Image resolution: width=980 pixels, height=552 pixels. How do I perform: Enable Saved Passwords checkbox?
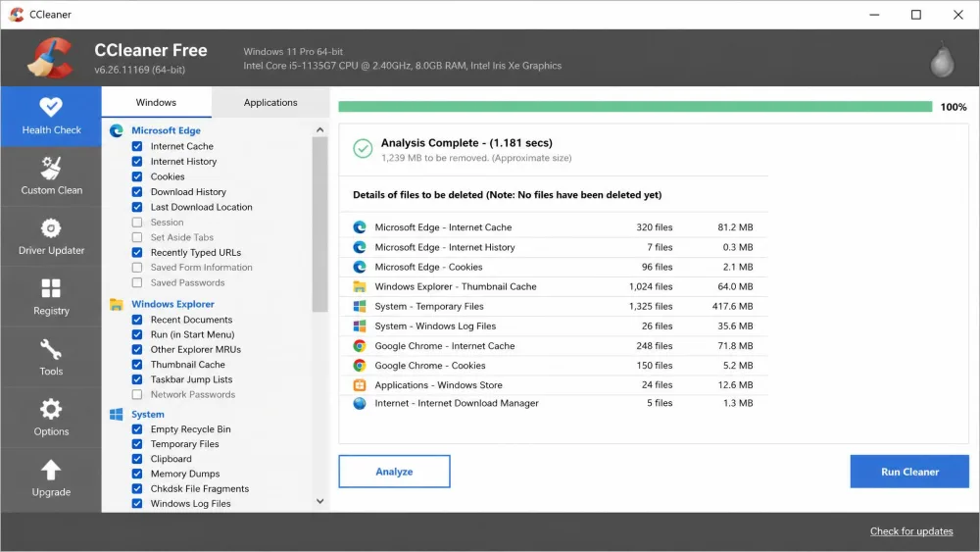[137, 282]
